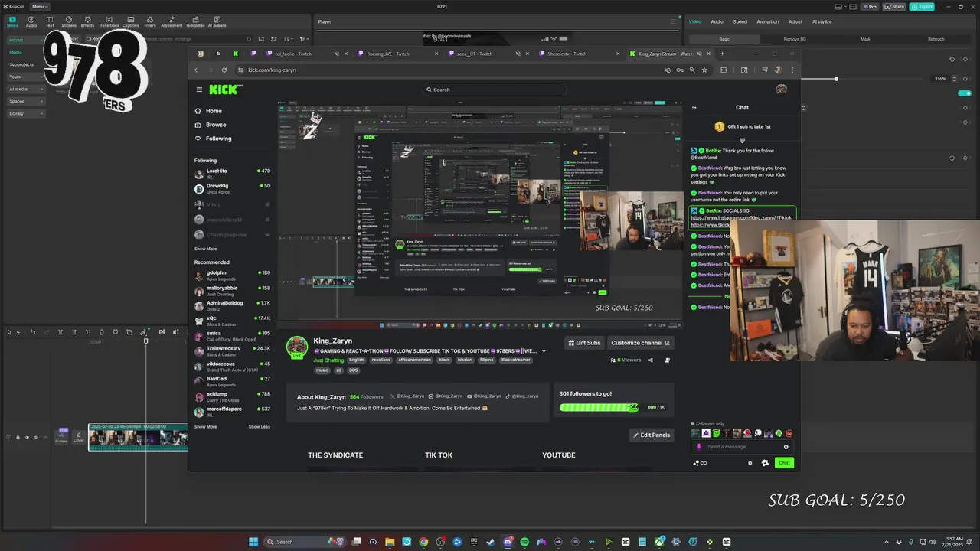Open the AI avatars panel in CapCut
980x551 pixels.
click(217, 21)
